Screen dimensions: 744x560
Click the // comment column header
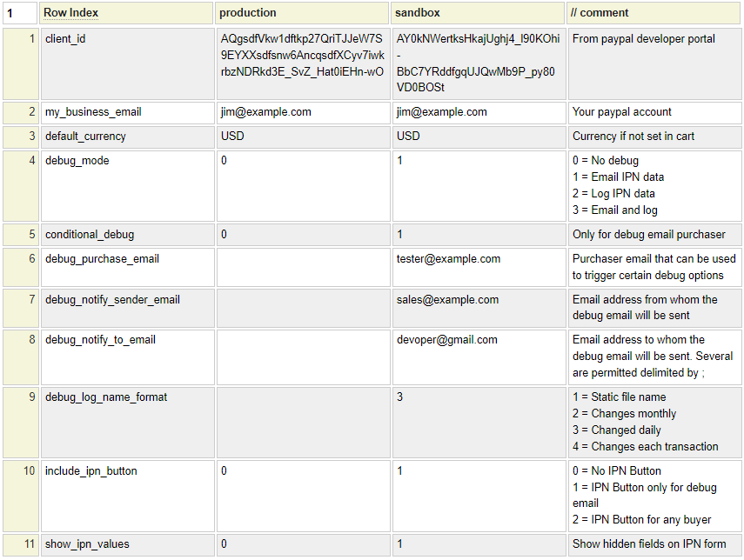[654, 13]
